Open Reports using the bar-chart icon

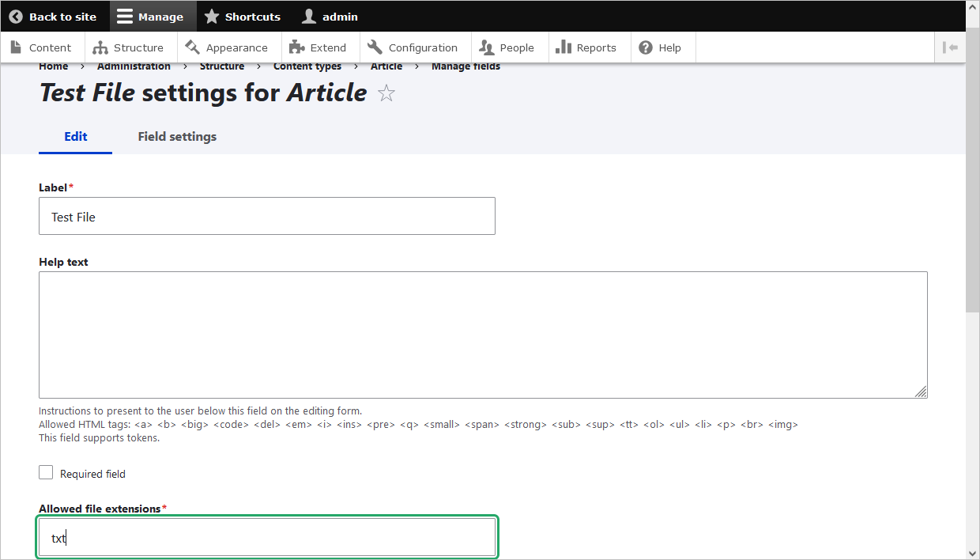[x=563, y=47]
